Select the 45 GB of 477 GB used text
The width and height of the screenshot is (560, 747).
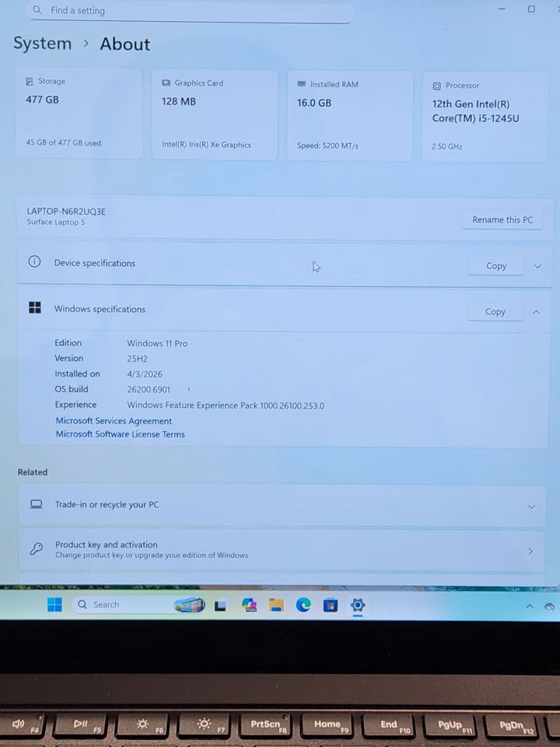click(63, 143)
